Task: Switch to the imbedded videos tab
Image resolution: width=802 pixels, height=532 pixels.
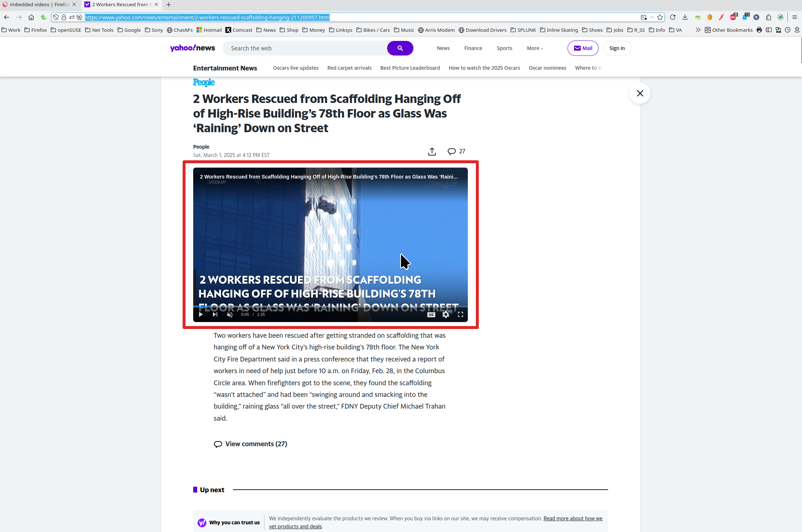Action: [x=39, y=5]
